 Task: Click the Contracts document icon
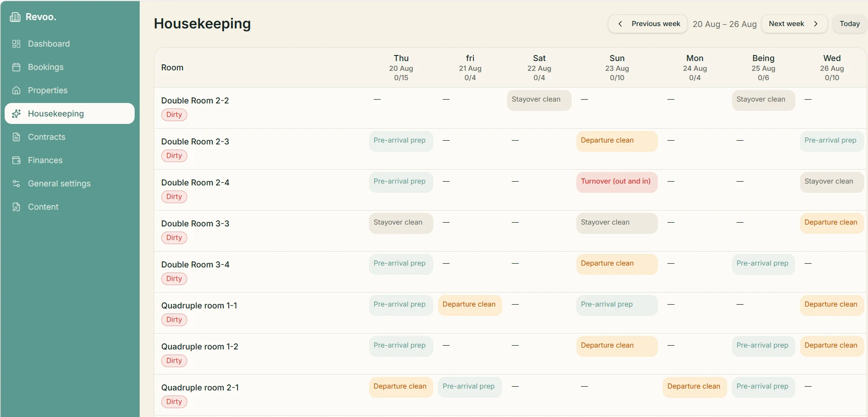16,137
